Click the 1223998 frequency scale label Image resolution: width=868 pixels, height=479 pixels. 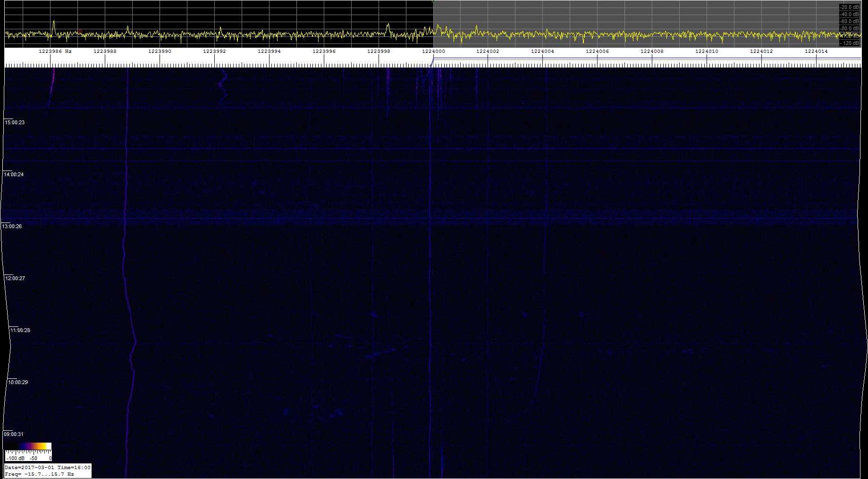pos(379,51)
